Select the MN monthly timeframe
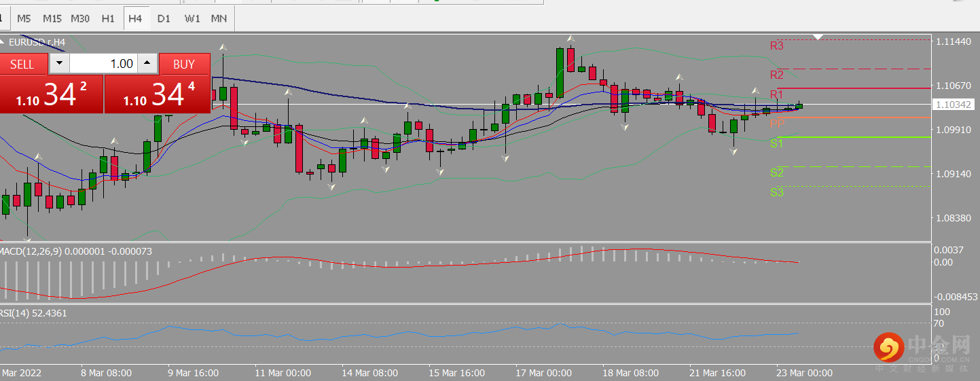 [219, 18]
